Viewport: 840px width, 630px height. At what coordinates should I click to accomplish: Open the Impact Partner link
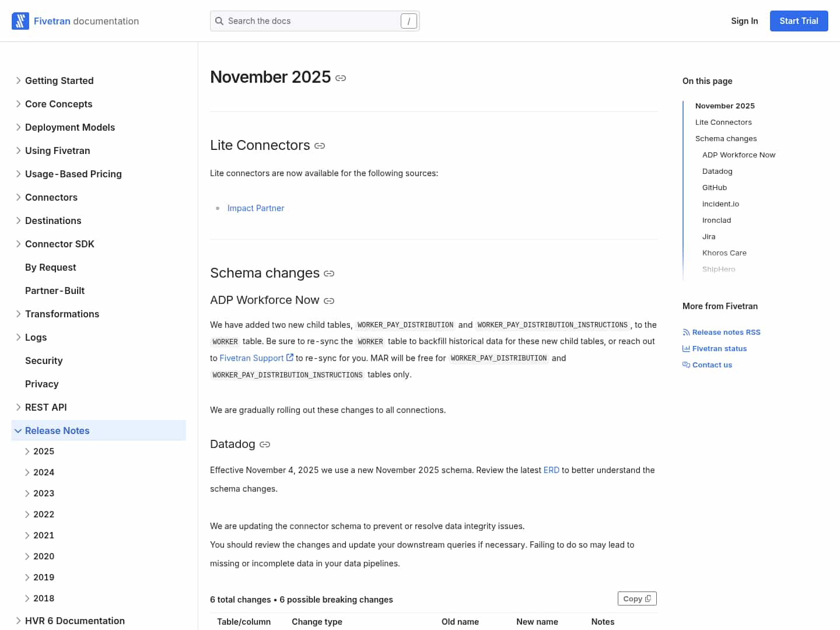point(256,208)
